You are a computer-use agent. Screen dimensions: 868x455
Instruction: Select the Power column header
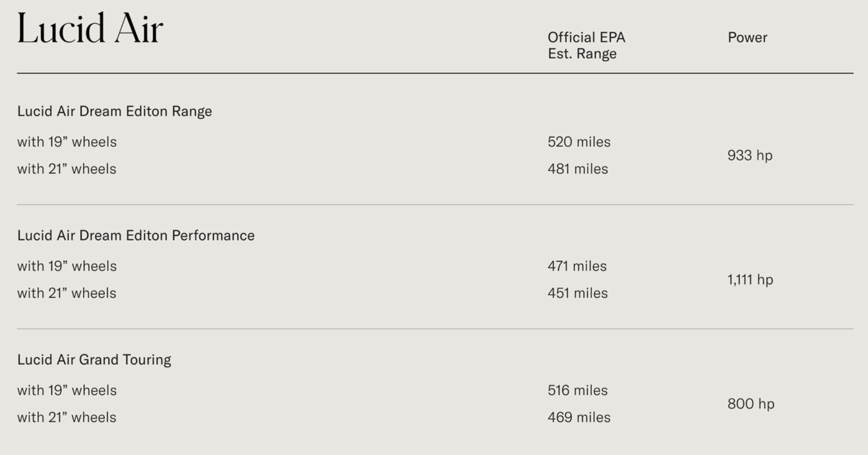(x=747, y=37)
